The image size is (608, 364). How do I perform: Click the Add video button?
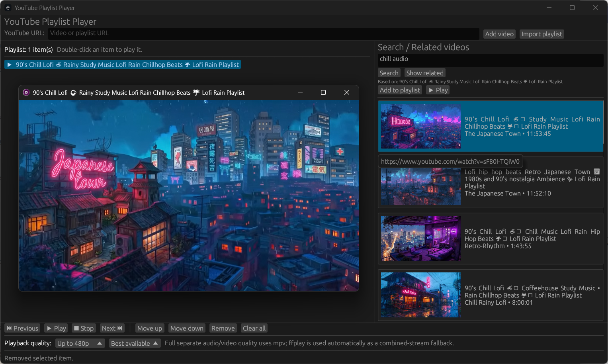(499, 34)
